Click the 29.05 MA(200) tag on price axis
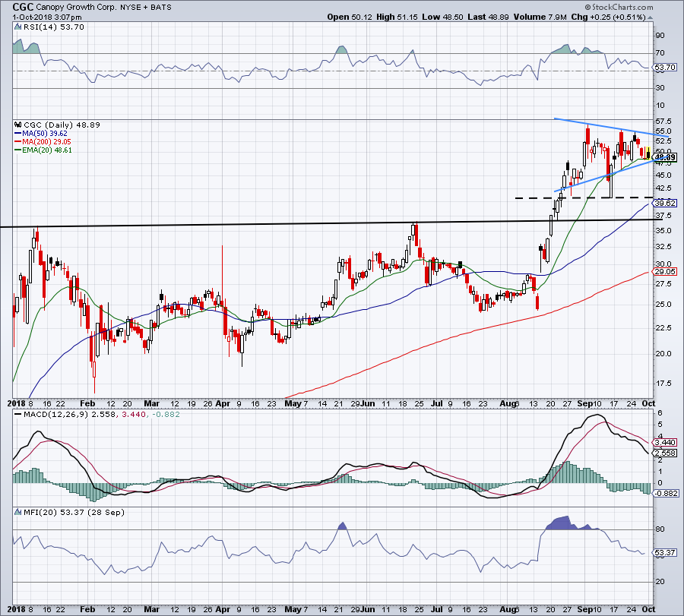The image size is (684, 616). [665, 272]
